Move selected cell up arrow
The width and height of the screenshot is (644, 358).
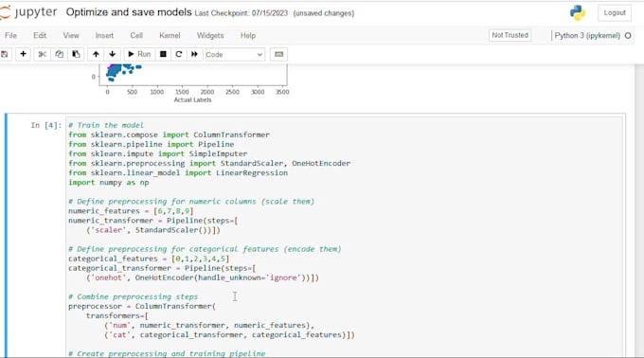(x=96, y=54)
